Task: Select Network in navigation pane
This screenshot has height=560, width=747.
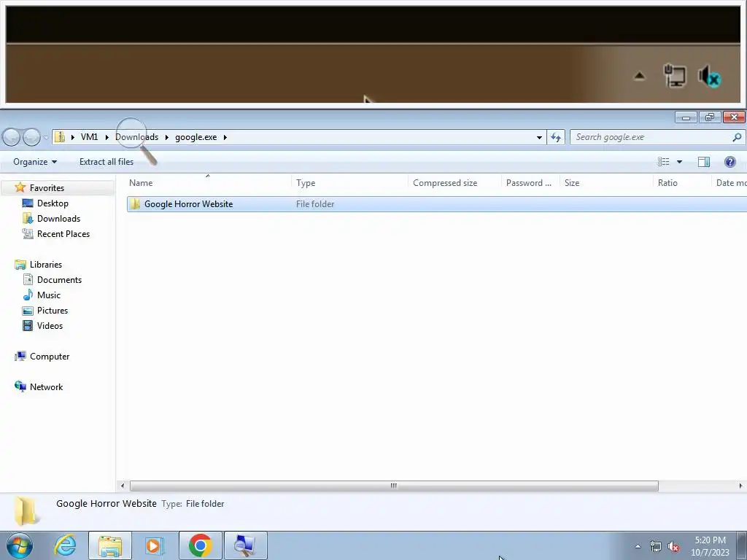Action: 46,386
